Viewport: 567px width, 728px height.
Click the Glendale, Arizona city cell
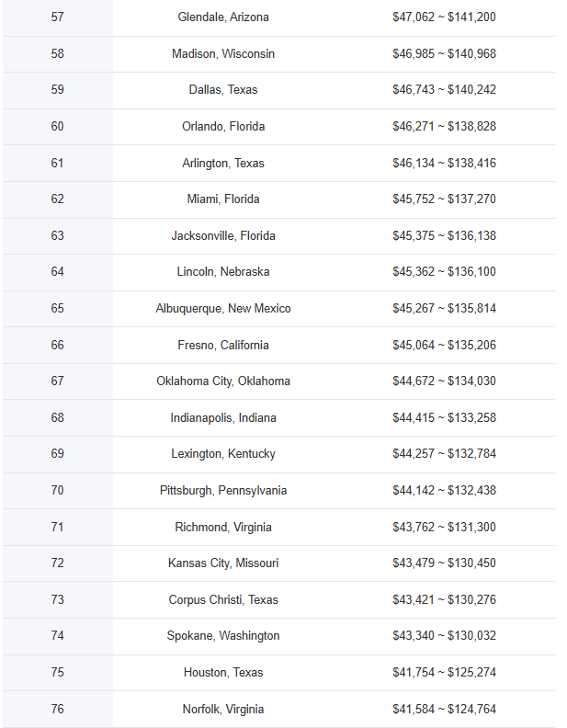pyautogui.click(x=223, y=17)
